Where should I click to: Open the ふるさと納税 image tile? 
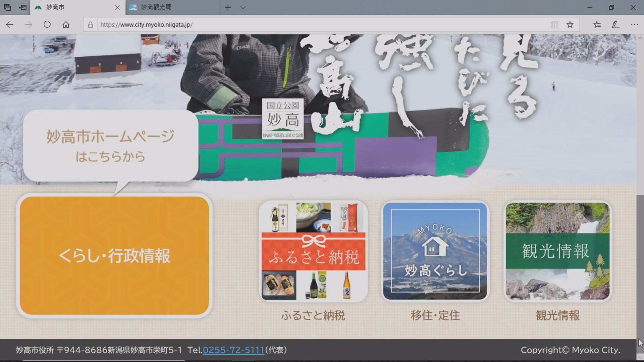[x=313, y=251]
